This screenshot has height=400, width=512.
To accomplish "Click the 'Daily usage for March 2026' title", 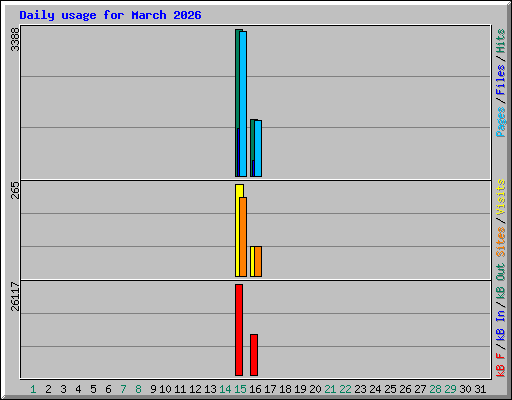I will point(110,15).
